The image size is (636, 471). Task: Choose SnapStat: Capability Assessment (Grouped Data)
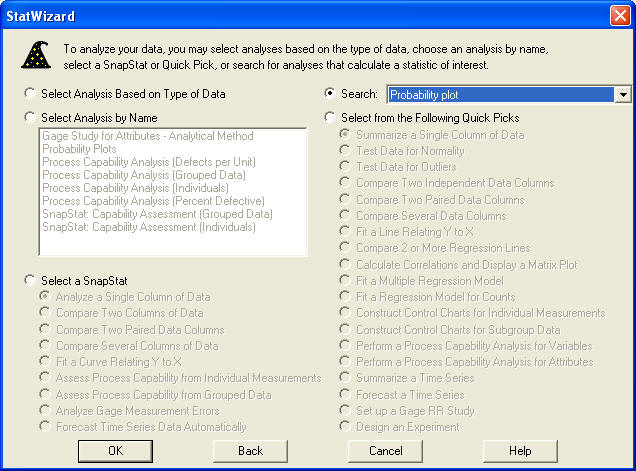(157, 214)
